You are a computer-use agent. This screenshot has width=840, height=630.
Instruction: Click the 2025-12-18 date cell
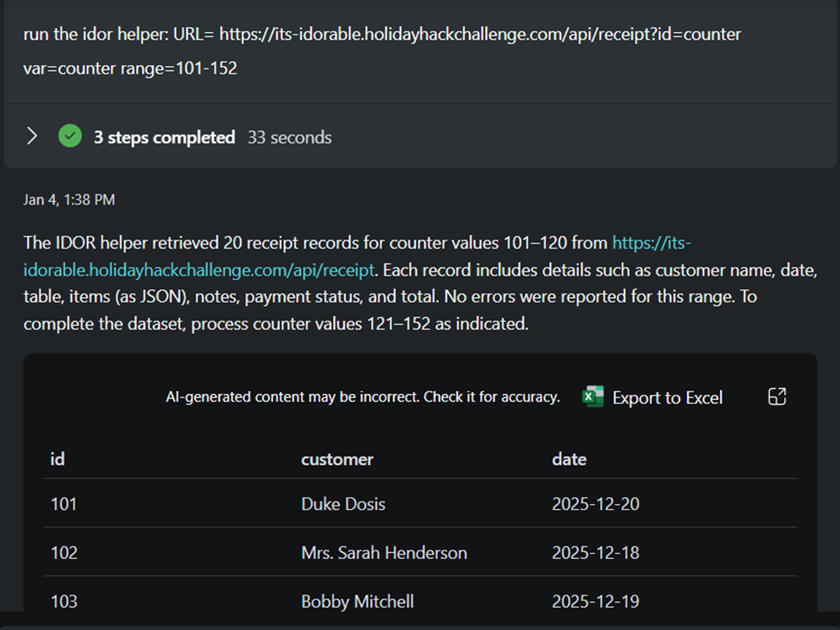[595, 553]
